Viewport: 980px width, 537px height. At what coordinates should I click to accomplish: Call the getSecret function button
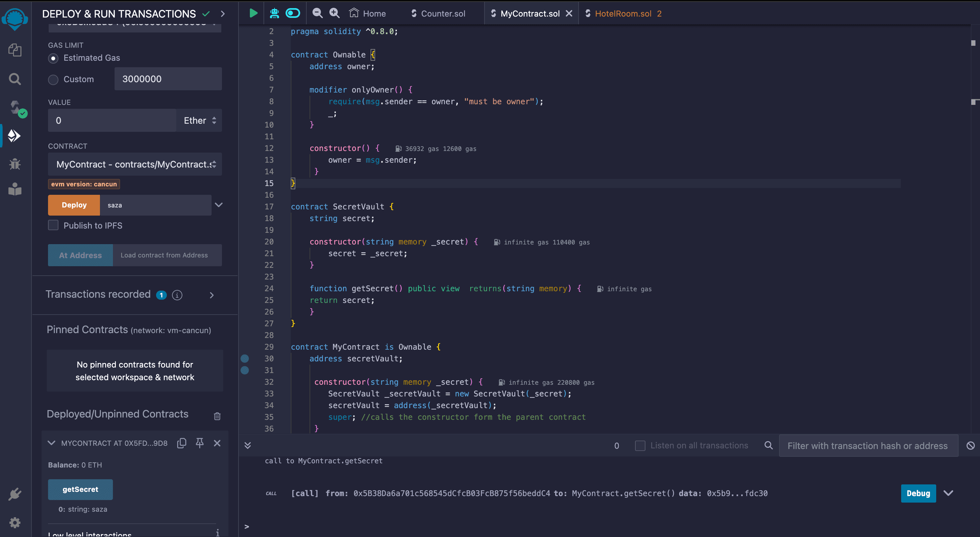tap(80, 489)
